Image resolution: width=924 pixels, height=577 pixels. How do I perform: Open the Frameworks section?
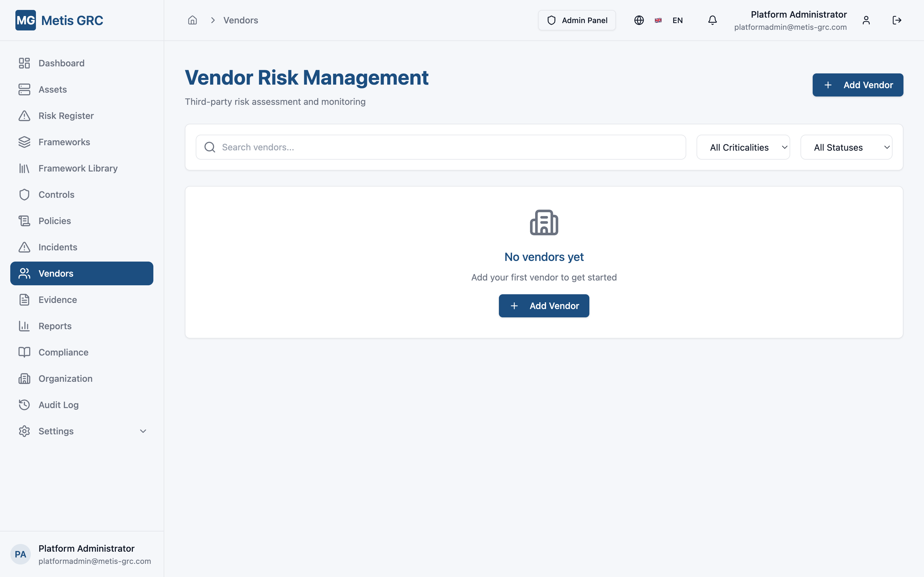(x=64, y=142)
